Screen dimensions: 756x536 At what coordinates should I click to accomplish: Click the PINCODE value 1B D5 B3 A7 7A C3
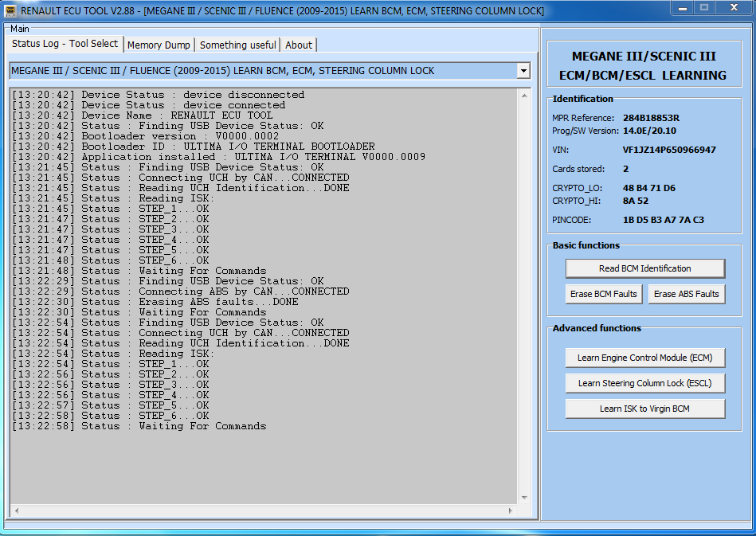(664, 221)
